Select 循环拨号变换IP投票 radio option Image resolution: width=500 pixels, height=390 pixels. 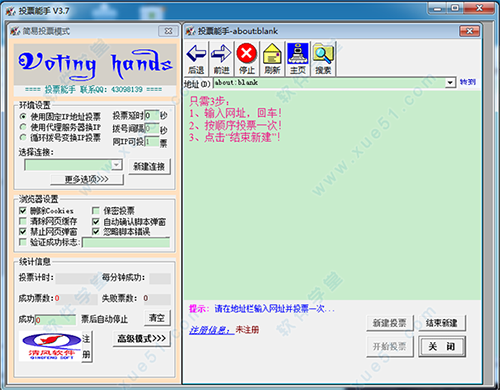(x=23, y=137)
